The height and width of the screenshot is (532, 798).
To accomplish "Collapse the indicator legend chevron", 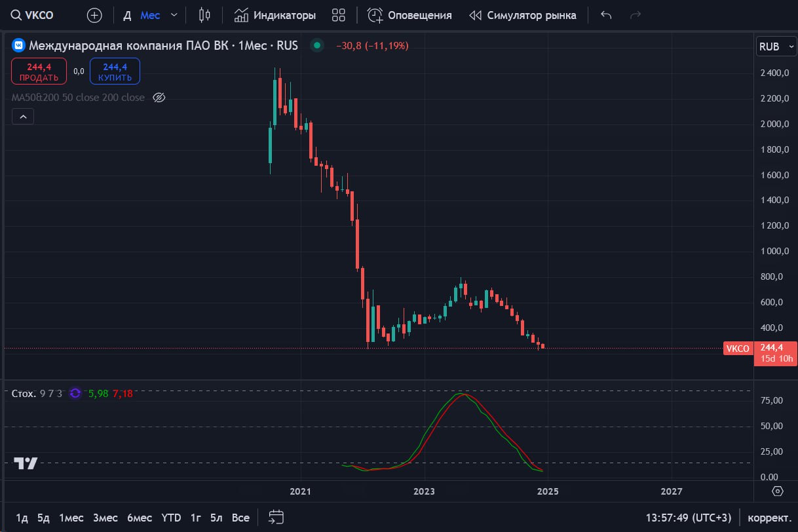I will pyautogui.click(x=23, y=117).
